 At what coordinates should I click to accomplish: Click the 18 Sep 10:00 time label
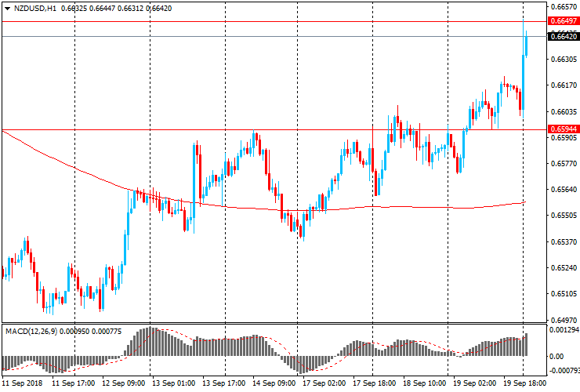tap(424, 383)
